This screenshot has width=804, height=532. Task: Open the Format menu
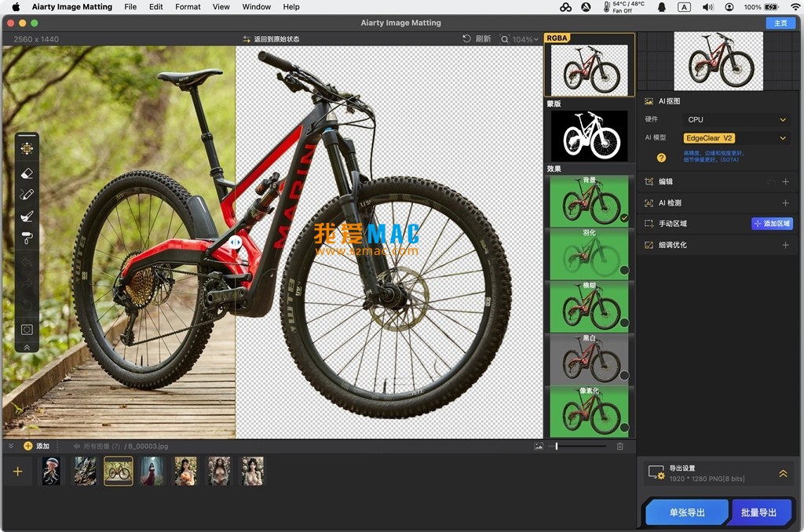pyautogui.click(x=188, y=6)
